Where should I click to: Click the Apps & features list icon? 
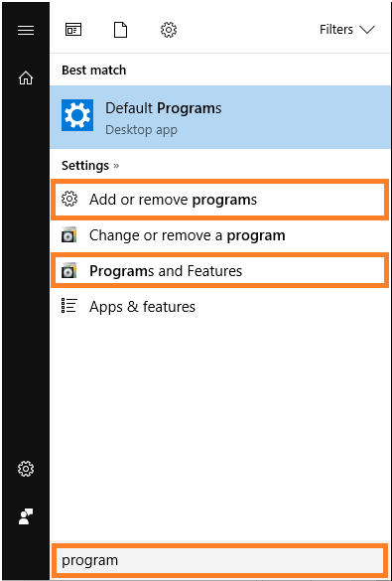[x=68, y=306]
